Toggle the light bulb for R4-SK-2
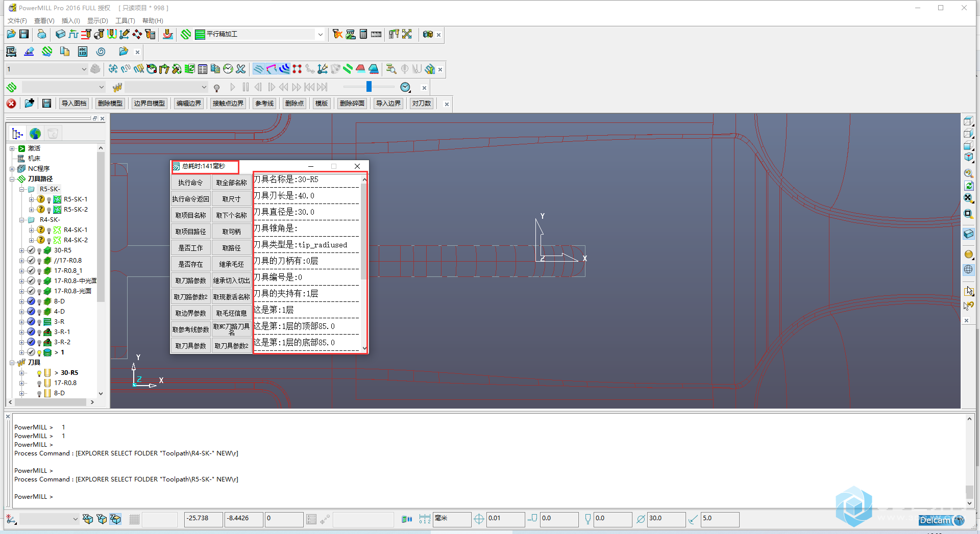The width and height of the screenshot is (980, 534). [x=49, y=241]
